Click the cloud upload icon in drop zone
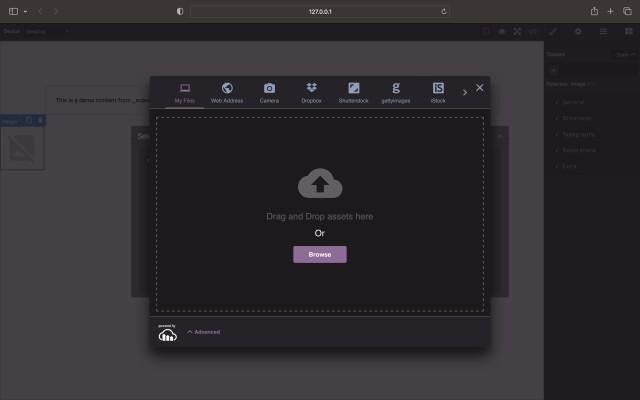The width and height of the screenshot is (640, 400). (x=320, y=184)
